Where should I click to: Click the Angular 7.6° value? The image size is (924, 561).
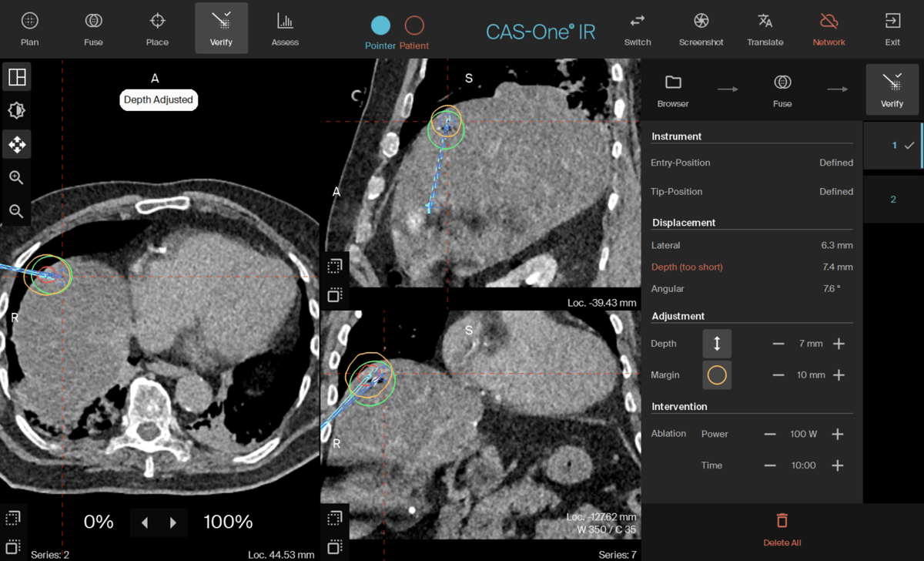pyautogui.click(x=832, y=289)
